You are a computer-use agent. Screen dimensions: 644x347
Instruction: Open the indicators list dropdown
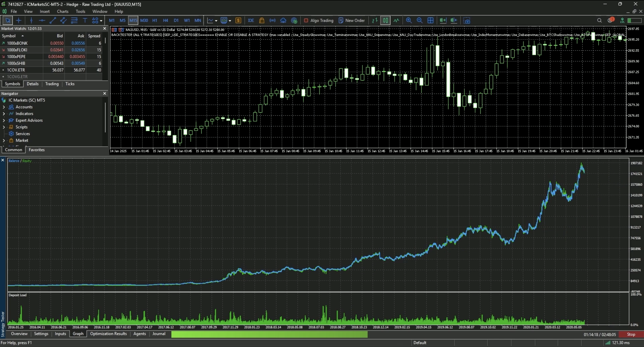(230, 21)
